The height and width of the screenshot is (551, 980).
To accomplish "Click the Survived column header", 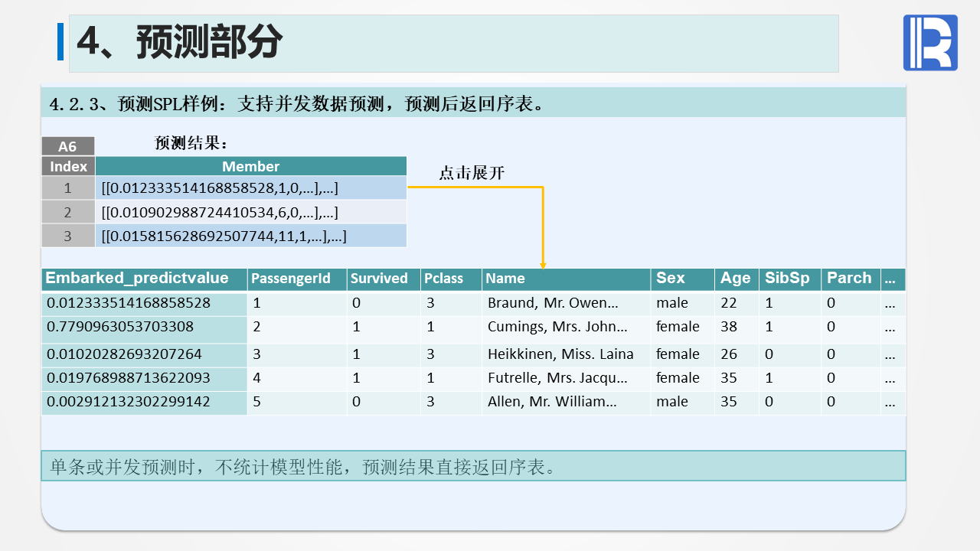I will (x=384, y=279).
